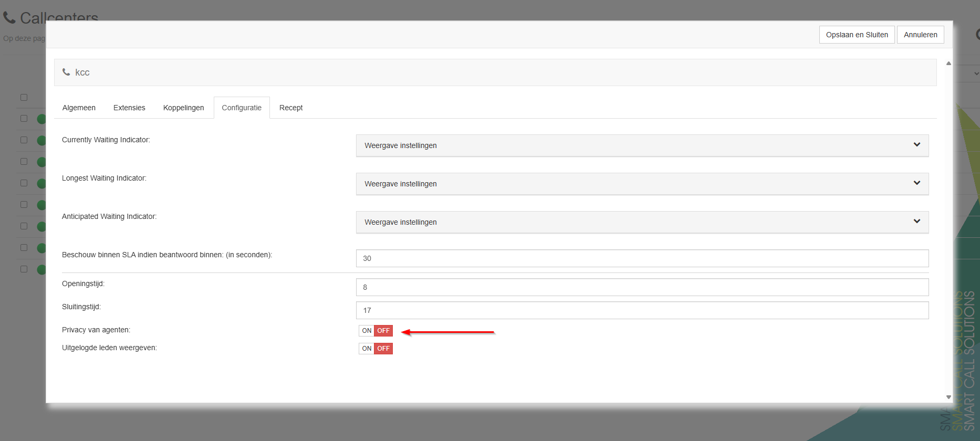
Task: Select the Recept tab
Action: [291, 108]
